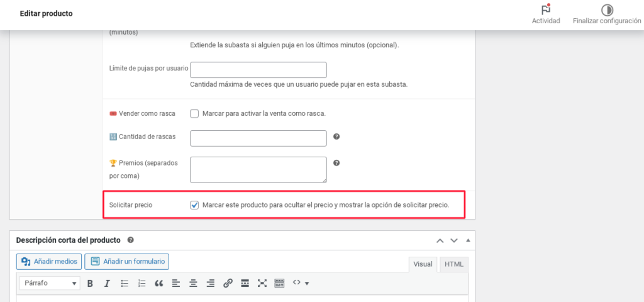Insert a numbered list
Image resolution: width=644 pixels, height=302 pixels.
pos(142,283)
